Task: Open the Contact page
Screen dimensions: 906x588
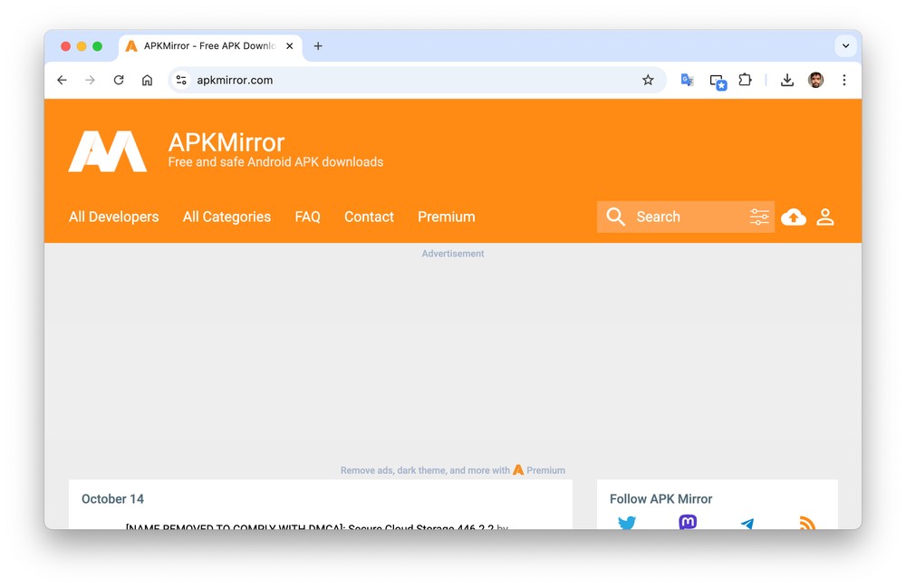Action: 370,217
